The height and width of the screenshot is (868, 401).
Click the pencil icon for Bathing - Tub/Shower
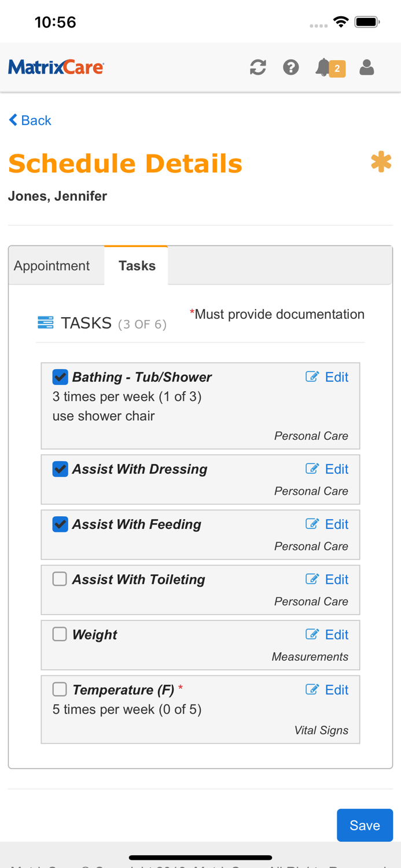click(312, 376)
